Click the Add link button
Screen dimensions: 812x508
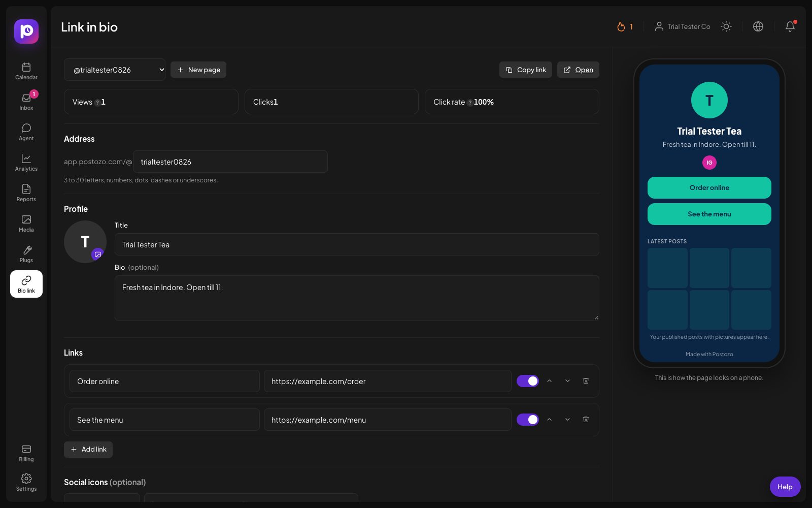click(88, 450)
